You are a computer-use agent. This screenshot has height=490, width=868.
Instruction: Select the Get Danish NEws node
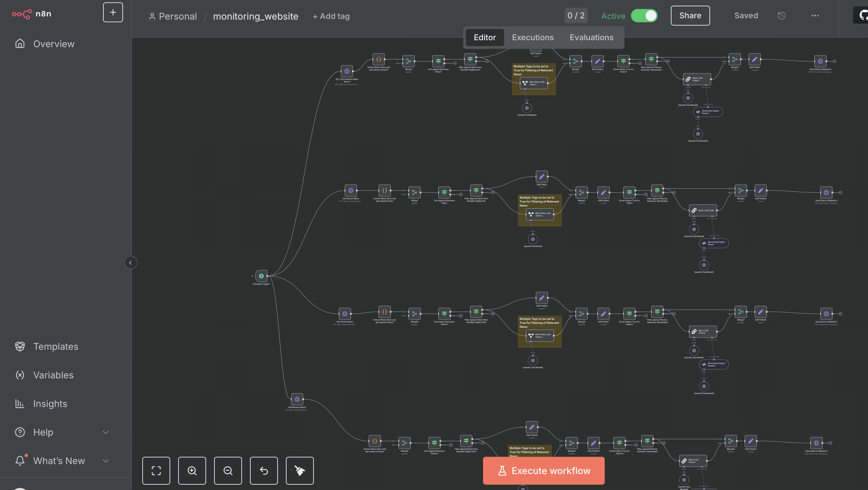(351, 190)
